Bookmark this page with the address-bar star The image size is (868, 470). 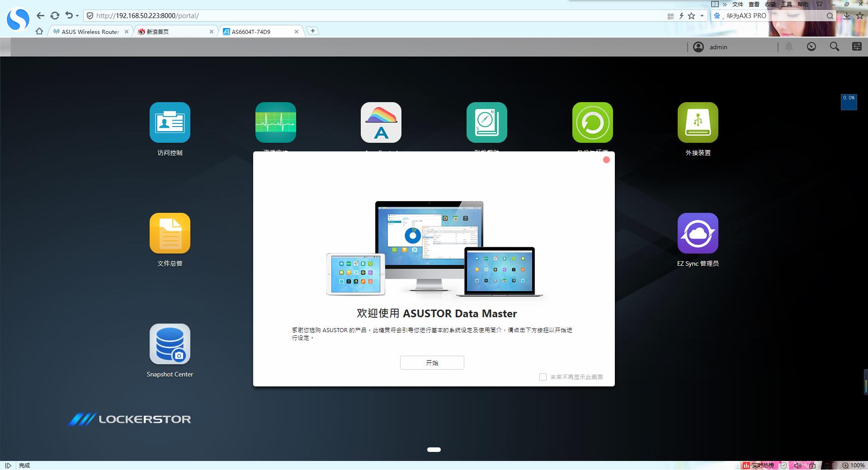(x=691, y=16)
